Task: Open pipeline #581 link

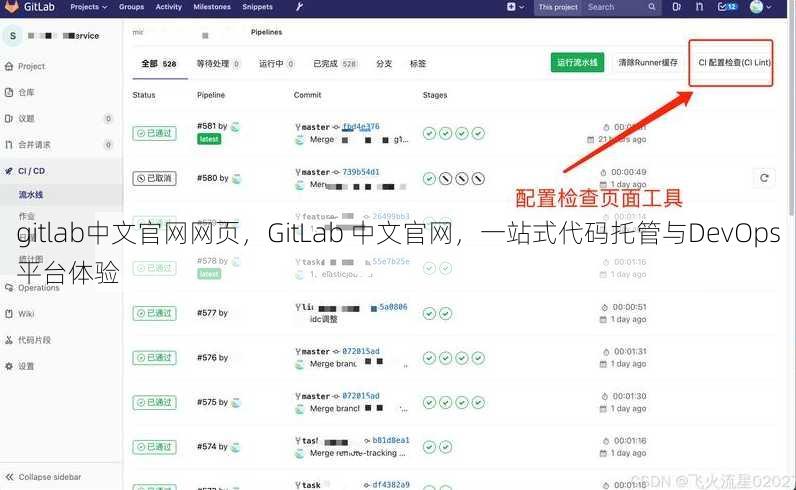Action: [207, 126]
